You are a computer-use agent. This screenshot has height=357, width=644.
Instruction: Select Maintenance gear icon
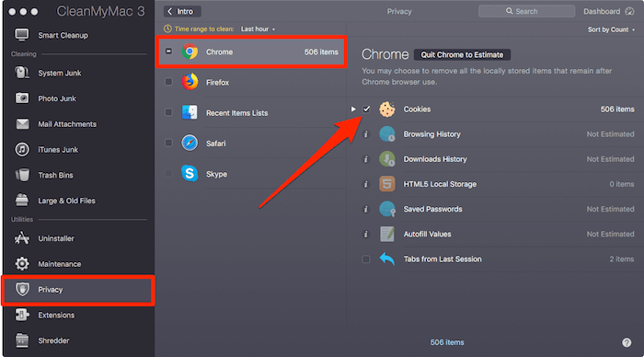pos(22,264)
